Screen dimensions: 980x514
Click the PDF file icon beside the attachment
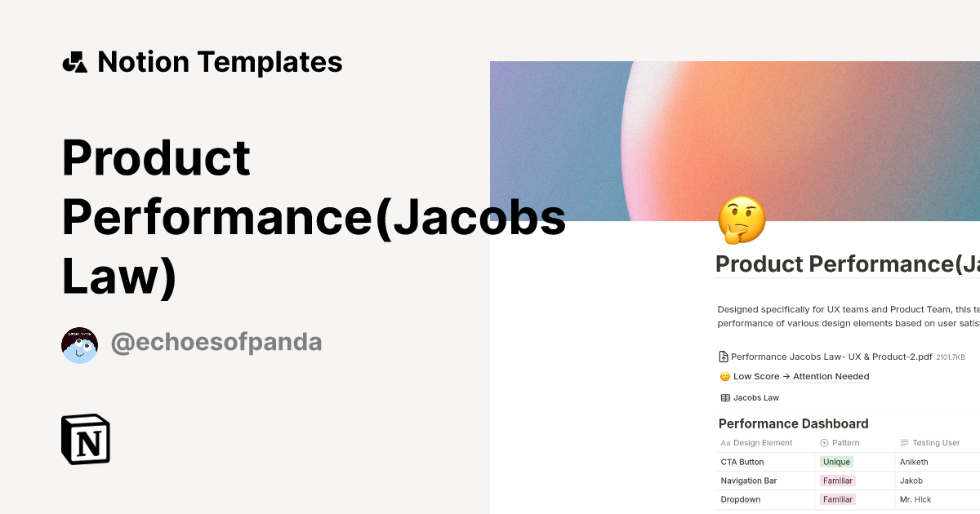click(x=722, y=357)
